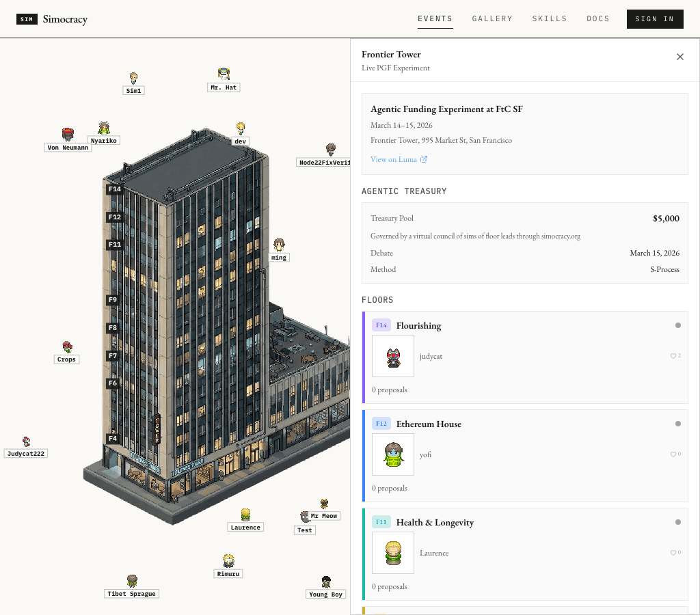This screenshot has height=615, width=700.
Task: Click the F14 badge in Flourishing card
Action: pyautogui.click(x=381, y=325)
